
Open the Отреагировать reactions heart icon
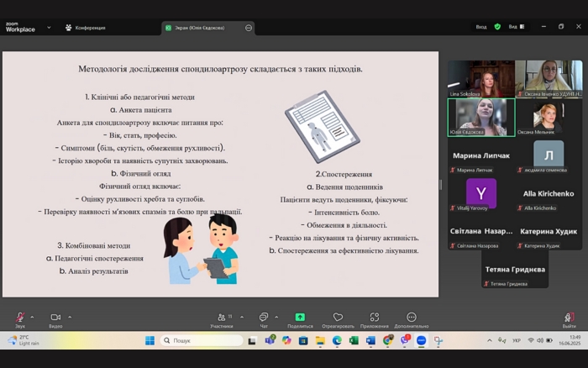coord(338,318)
